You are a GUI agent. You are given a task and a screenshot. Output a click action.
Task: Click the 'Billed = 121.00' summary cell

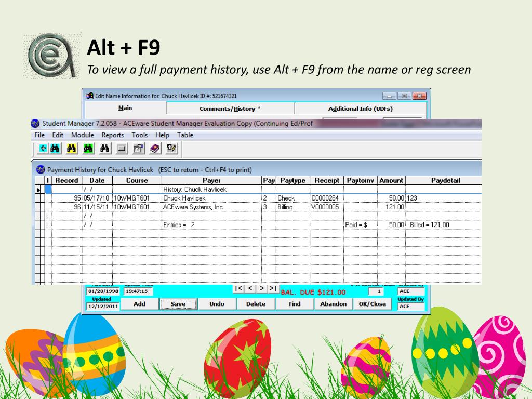[x=444, y=224]
